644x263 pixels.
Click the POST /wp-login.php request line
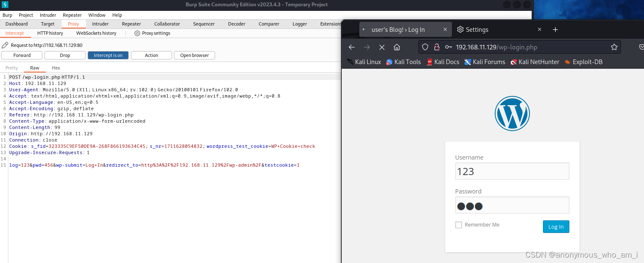pos(47,77)
